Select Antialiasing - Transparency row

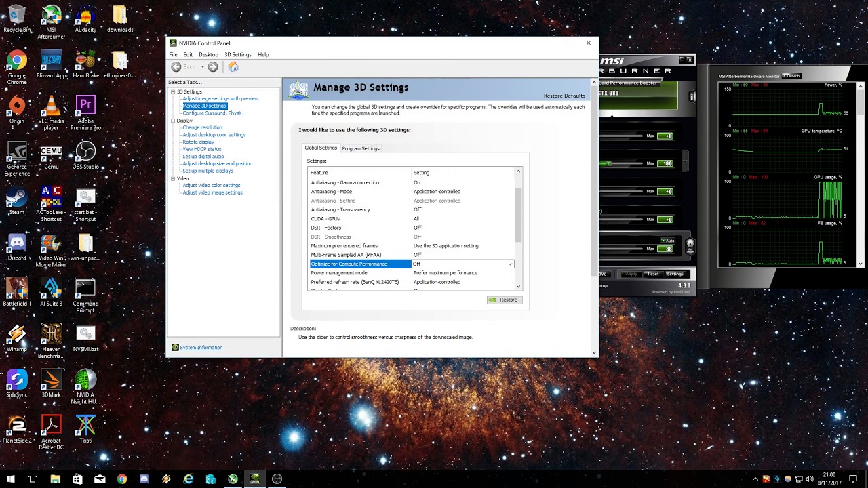pyautogui.click(x=412, y=209)
